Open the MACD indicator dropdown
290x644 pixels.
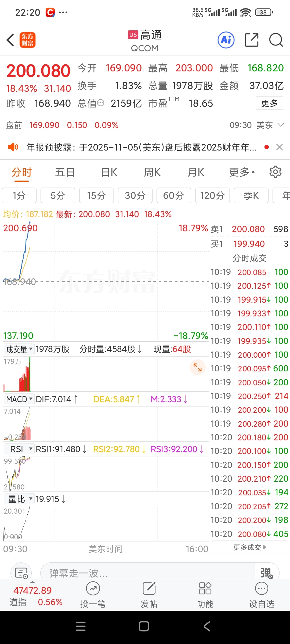[19, 399]
